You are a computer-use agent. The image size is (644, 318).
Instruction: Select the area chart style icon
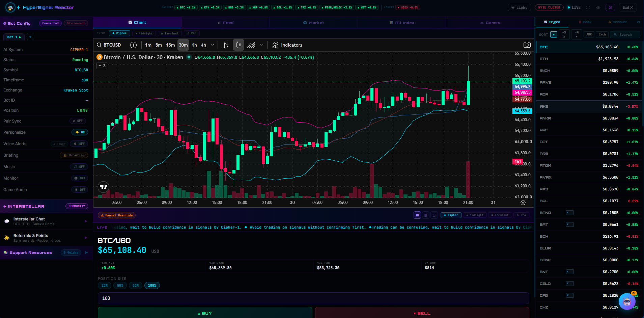pyautogui.click(x=251, y=45)
